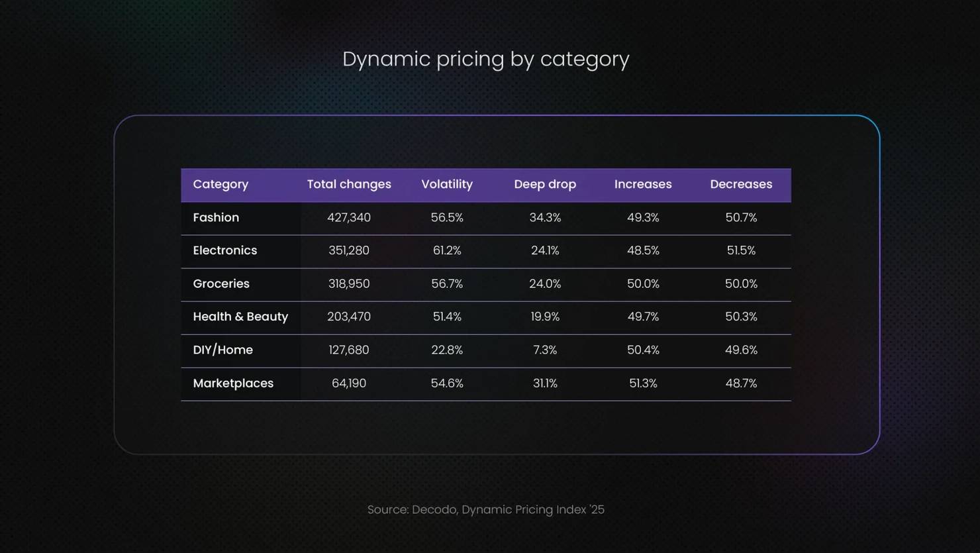
Task: Select the Decreases column header
Action: [741, 184]
